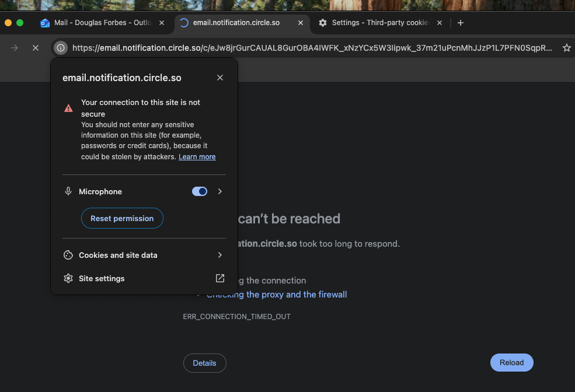Close the Outlook Mail tab
Image resolution: width=575 pixels, height=392 pixels.
point(161,23)
